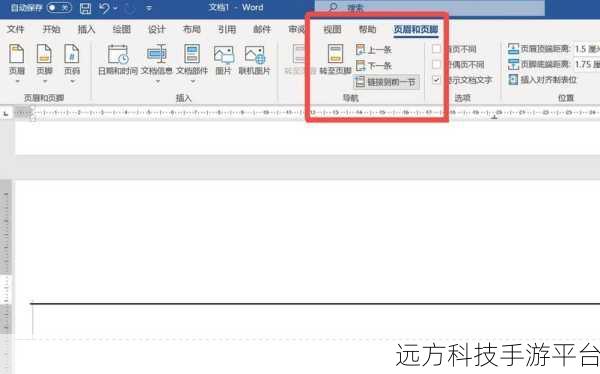Viewport: 600px width, 374px height.
Task: Click the 页脚底端距离 icon
Action: [x=513, y=64]
